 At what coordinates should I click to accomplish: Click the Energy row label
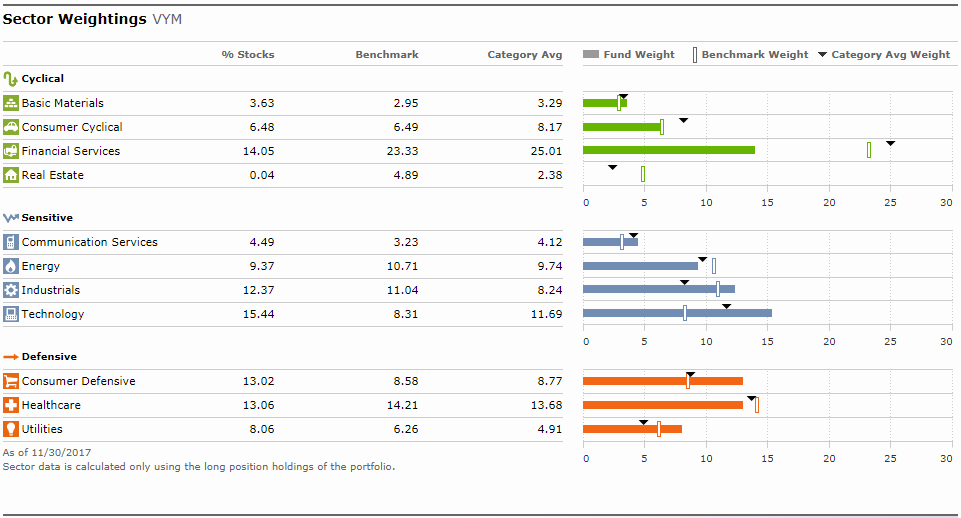point(40,266)
